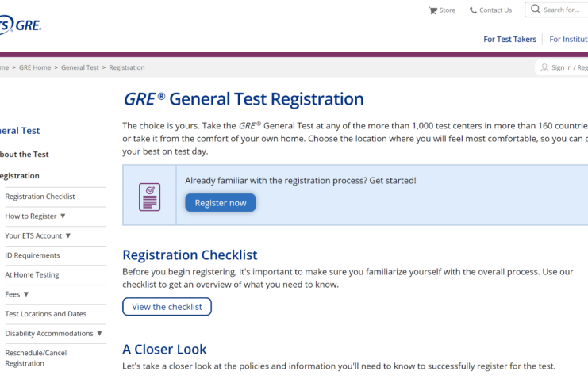Image resolution: width=588 pixels, height=379 pixels.
Task: Click the magnifying glass search icon
Action: 536,10
